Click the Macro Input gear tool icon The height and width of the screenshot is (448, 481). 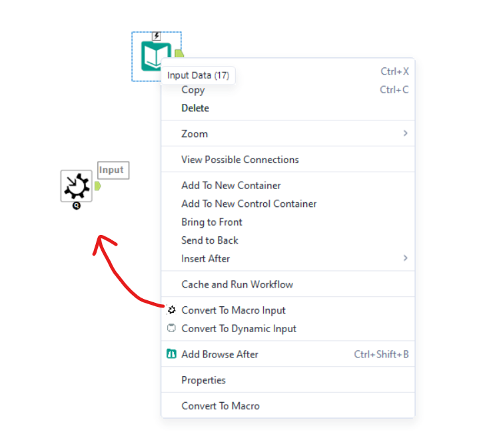pos(77,186)
